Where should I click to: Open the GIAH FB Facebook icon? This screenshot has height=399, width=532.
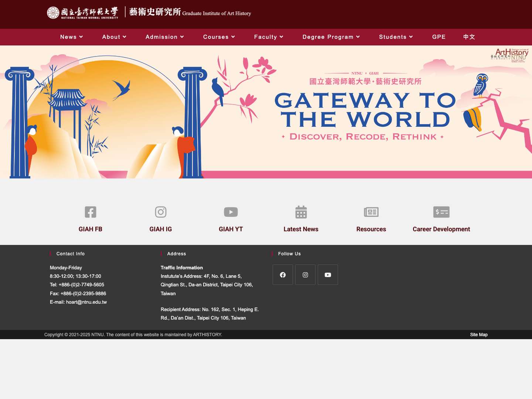tap(90, 212)
